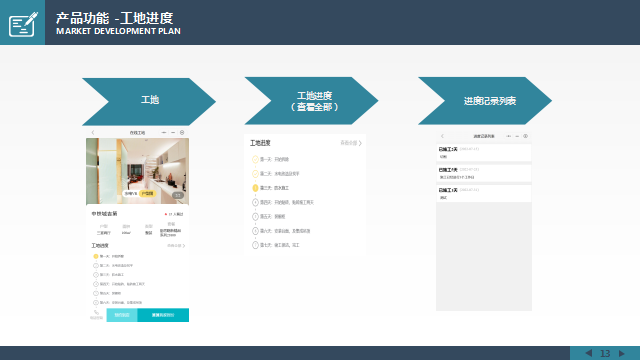Open the bottom record card in 进度记录列表
Viewport: 640px width, 360px height.
click(x=484, y=193)
